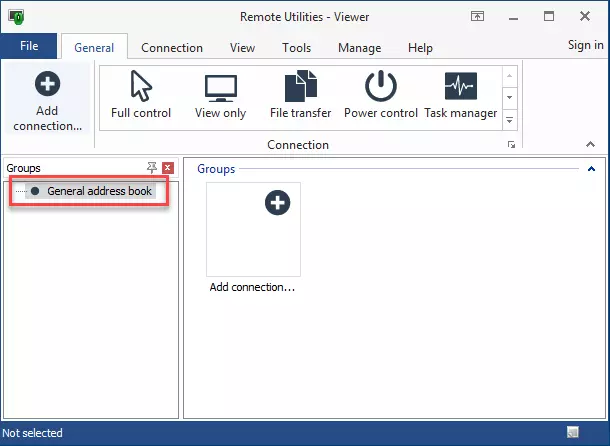Switch to the General tab

94,47
